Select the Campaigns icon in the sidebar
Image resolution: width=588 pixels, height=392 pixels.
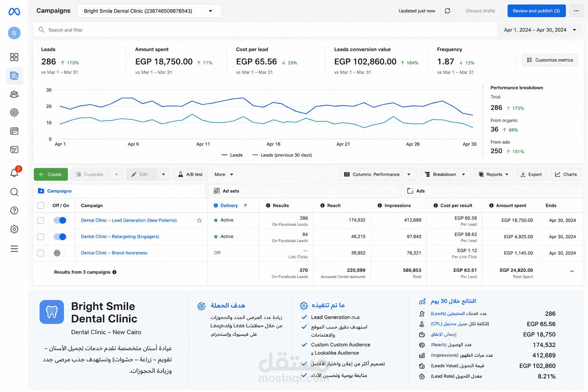[x=14, y=76]
